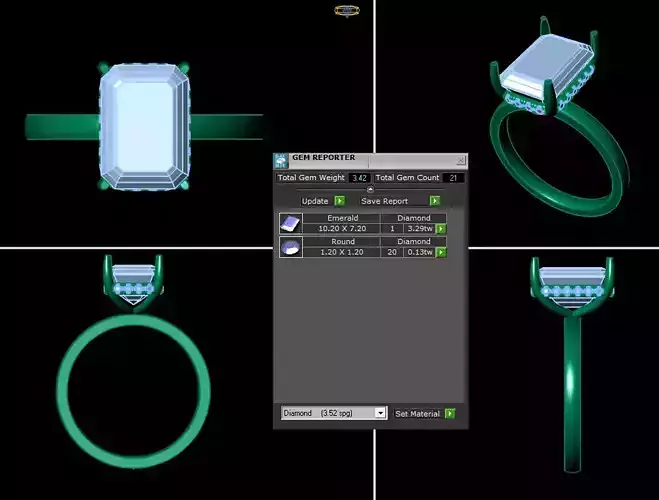Click the 0.13tw weight cell

click(419, 252)
